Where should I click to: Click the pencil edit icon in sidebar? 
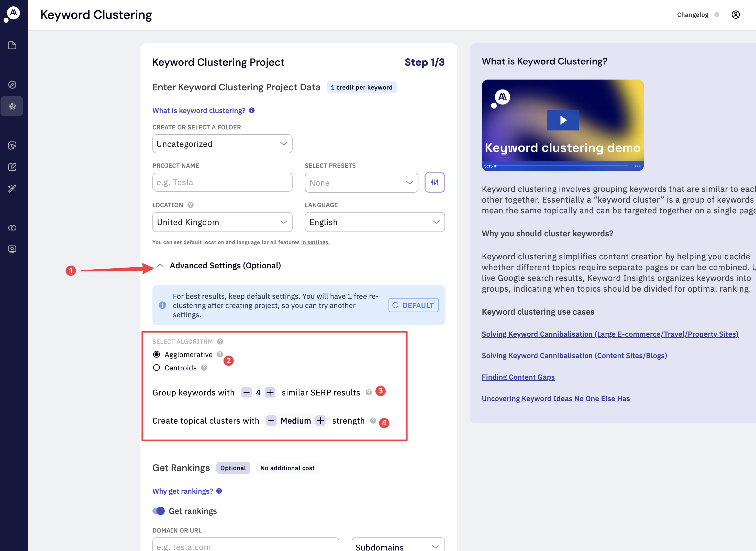click(x=12, y=167)
